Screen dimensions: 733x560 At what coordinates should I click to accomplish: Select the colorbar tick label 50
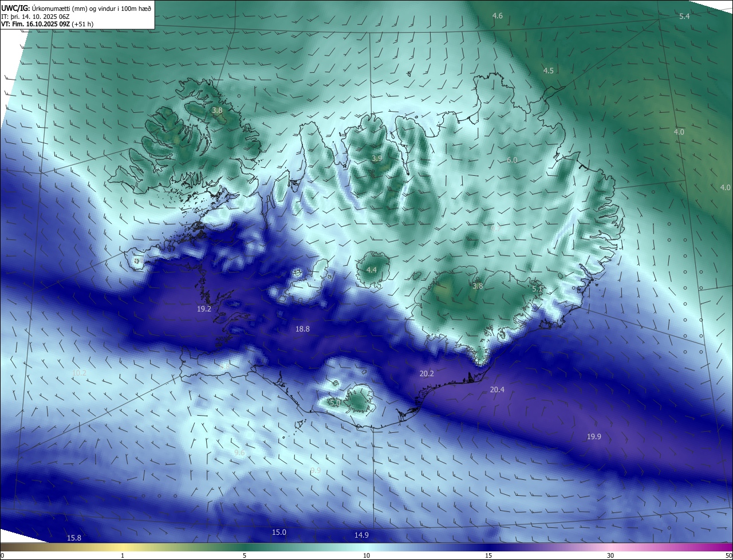pos(728,555)
